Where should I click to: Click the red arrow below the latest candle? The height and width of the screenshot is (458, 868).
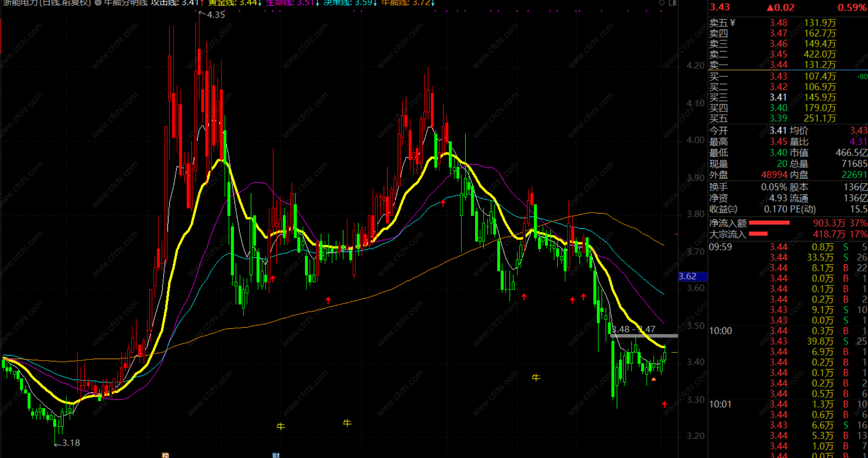664,404
